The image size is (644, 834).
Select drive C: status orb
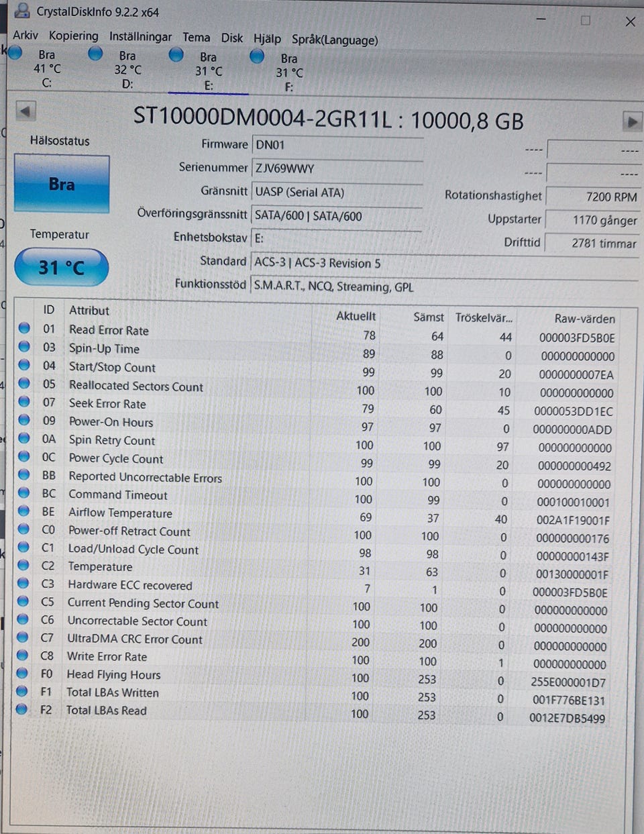[x=14, y=52]
